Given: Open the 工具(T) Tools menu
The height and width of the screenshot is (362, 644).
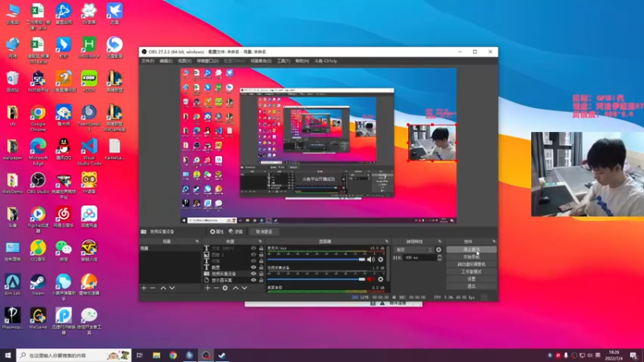Looking at the screenshot, I should pyautogui.click(x=283, y=61).
